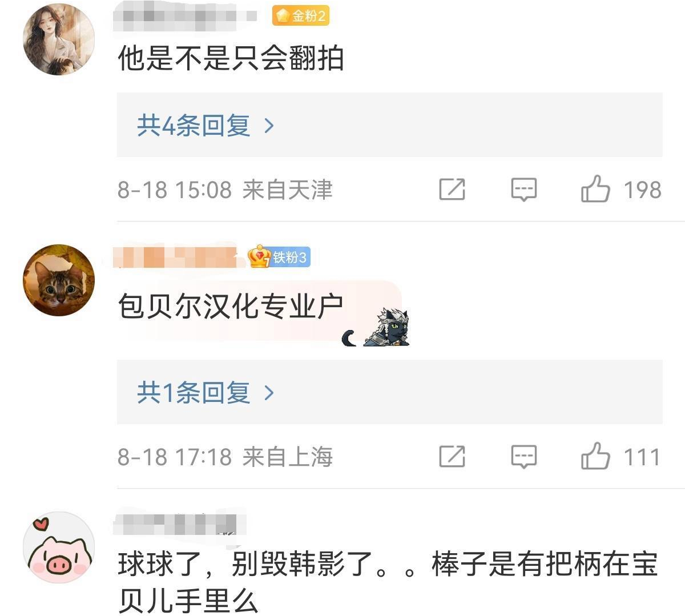The width and height of the screenshot is (685, 616).
Task: Tap chevron next to 共4条回复
Action: (x=269, y=126)
